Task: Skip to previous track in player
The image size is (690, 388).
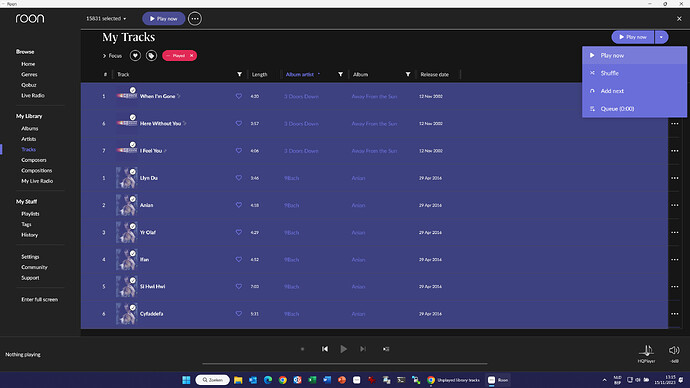Action: (x=325, y=349)
